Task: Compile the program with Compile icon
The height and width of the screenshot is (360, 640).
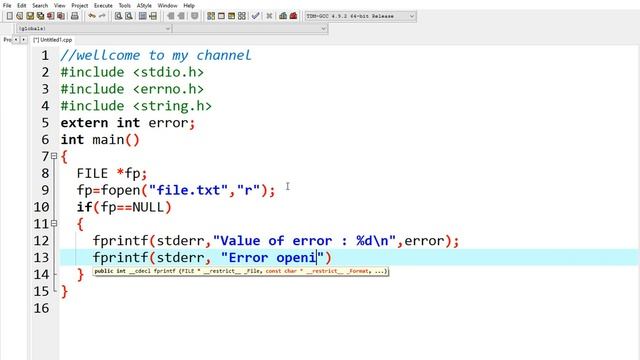Action: pos(211,16)
